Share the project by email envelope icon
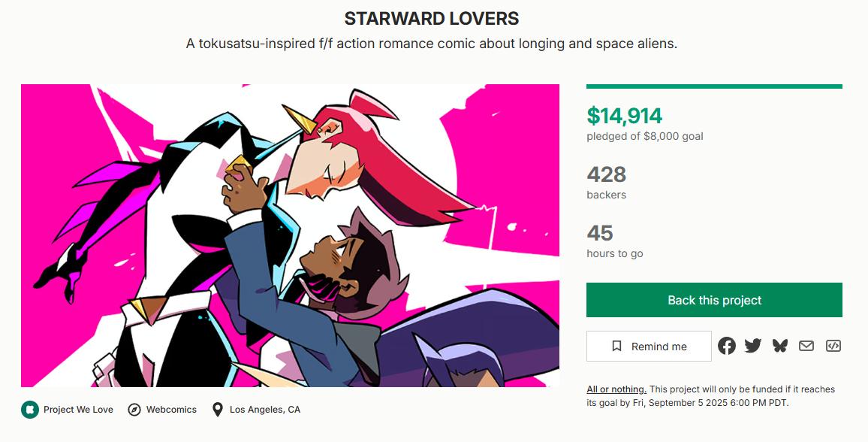The width and height of the screenshot is (868, 442). click(806, 346)
